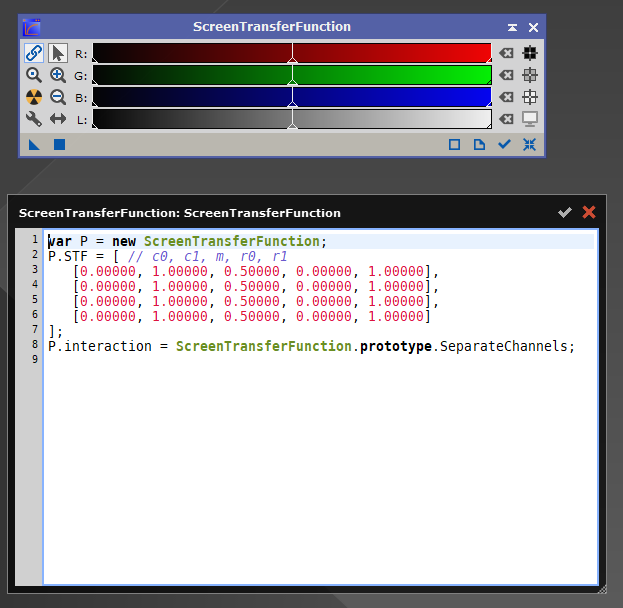Screen dimensions: 623x608
Task: Click first 0.00000 value on line 5
Action: click(x=108, y=301)
